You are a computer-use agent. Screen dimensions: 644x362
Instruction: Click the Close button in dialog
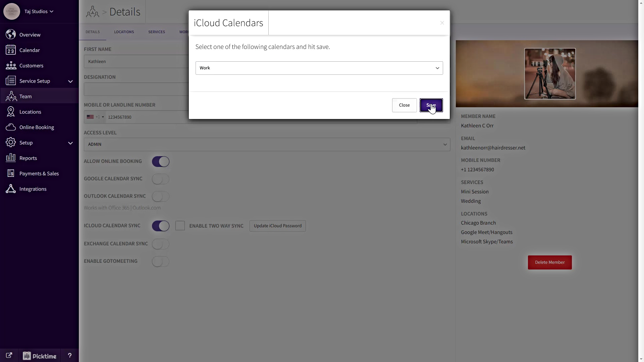pos(404,105)
